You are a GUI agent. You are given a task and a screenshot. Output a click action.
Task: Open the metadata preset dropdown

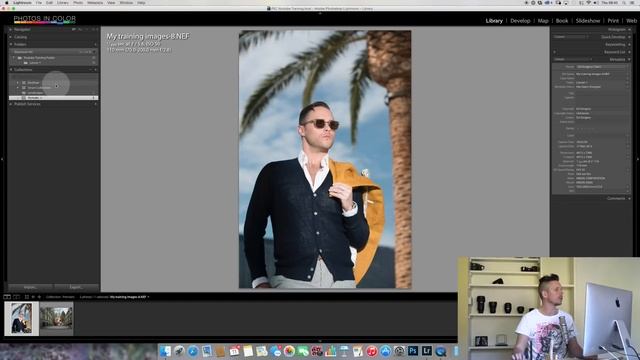pyautogui.click(x=602, y=67)
